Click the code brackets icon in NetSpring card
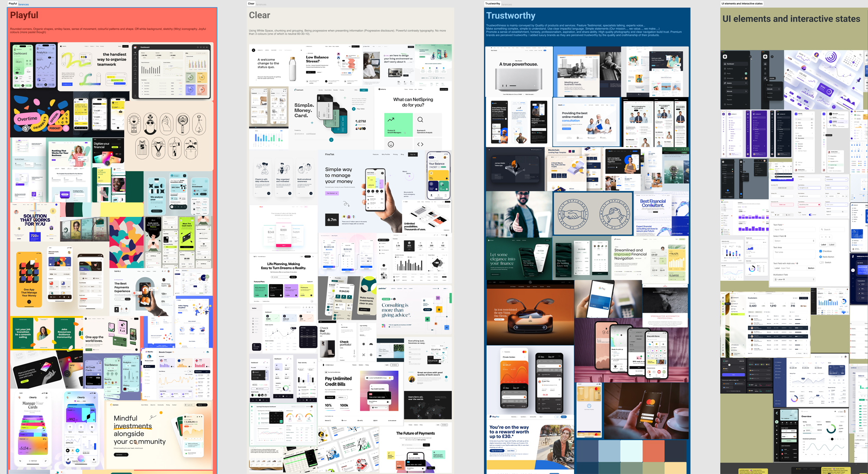The height and width of the screenshot is (474, 868). pos(420,144)
